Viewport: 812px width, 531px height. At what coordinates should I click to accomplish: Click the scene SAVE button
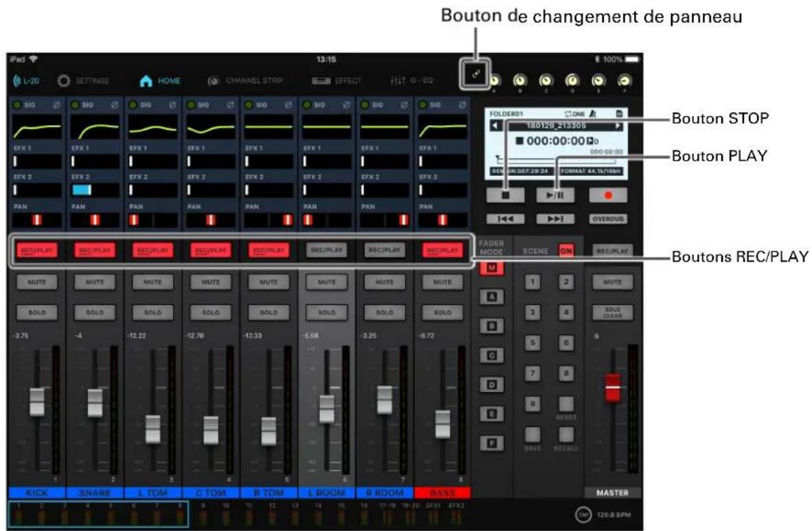tap(532, 435)
